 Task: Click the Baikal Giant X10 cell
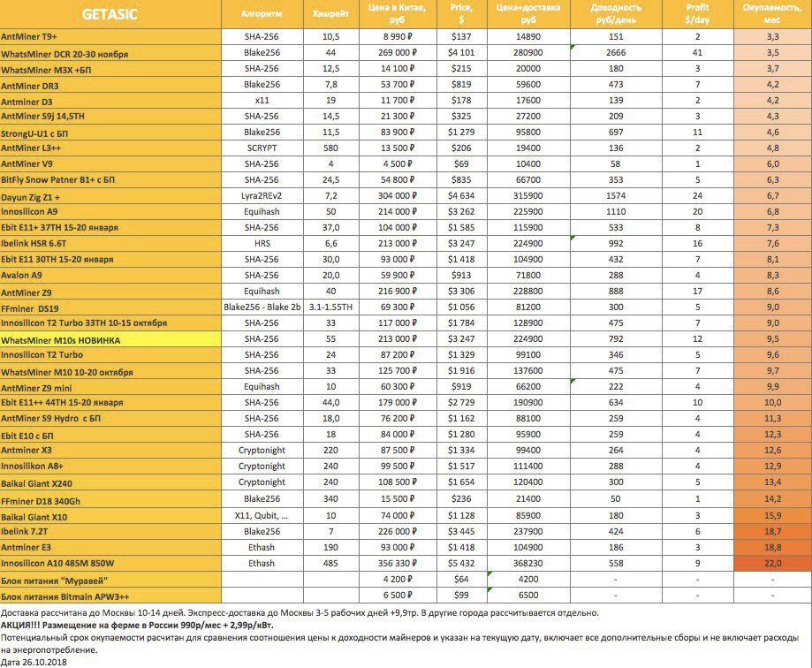(110, 516)
